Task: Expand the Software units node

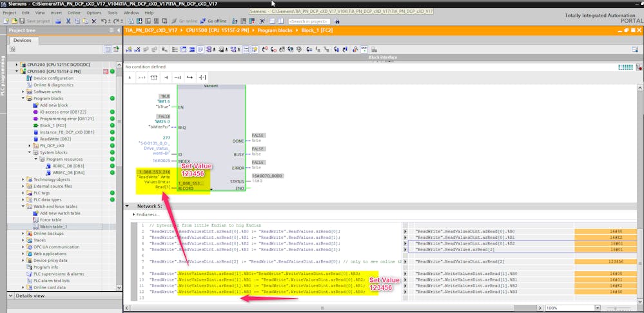Action: point(23,92)
